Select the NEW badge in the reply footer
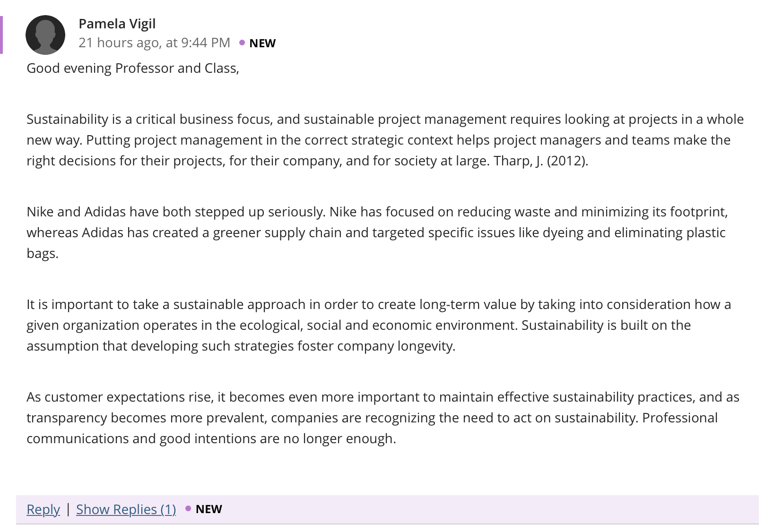This screenshot has width=783, height=532. tap(209, 509)
